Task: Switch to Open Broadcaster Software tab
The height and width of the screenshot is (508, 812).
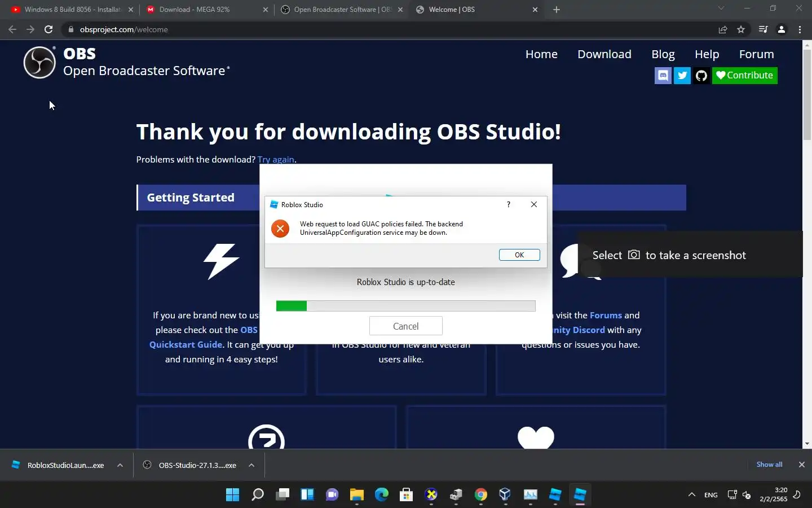Action: pyautogui.click(x=342, y=10)
